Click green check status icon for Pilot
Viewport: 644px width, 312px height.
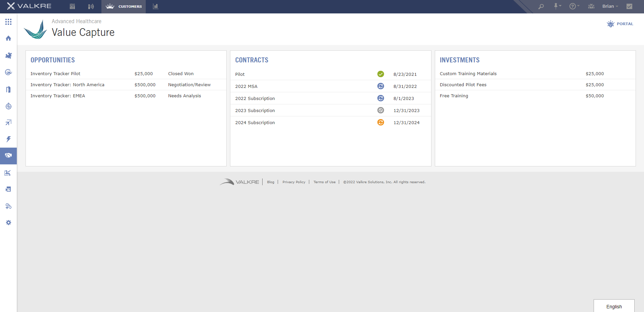click(380, 74)
